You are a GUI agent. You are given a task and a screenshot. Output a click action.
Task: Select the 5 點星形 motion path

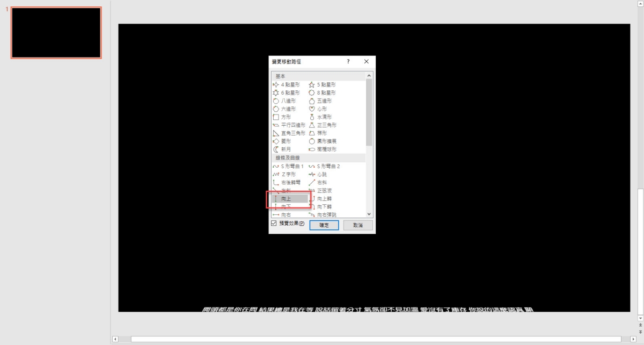[x=322, y=85]
